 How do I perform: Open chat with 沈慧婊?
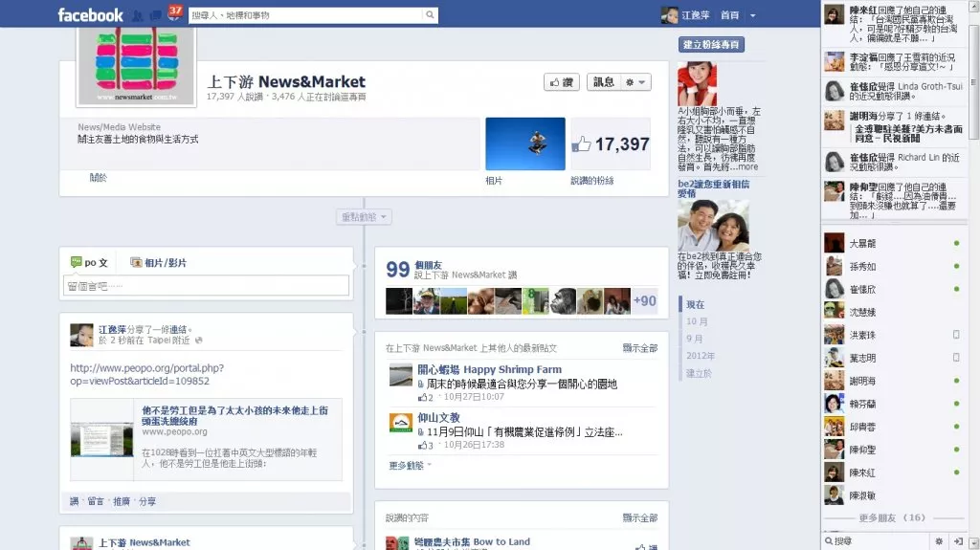893,312
